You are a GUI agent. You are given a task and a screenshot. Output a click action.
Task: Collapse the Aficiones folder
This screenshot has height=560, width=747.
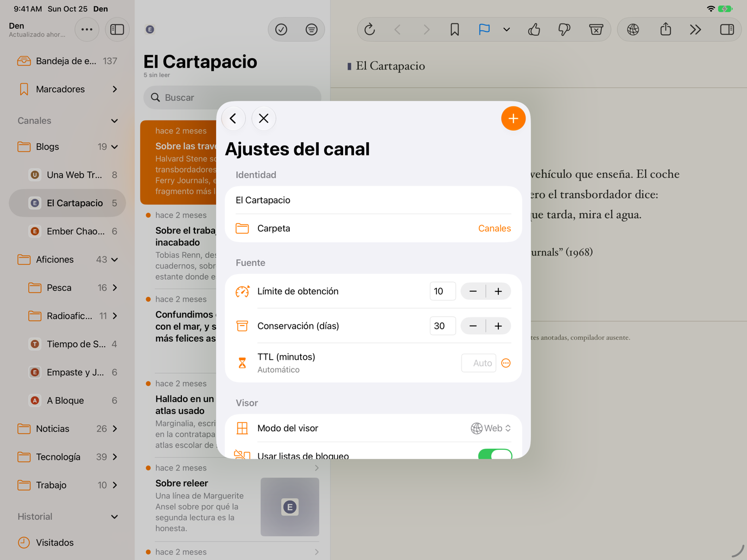(115, 259)
